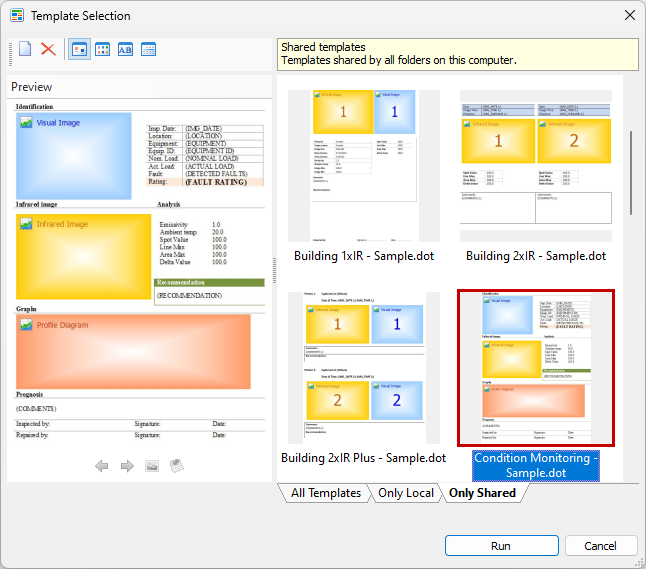Screen dimensions: 646x569
Task: Click the previous page left arrow
Action: coord(101,466)
